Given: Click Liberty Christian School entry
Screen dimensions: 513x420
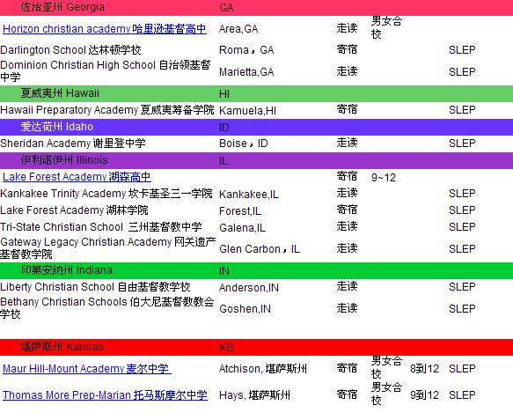Looking at the screenshot, I should point(95,287).
